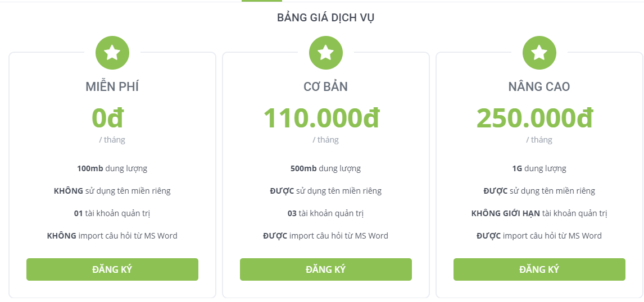Click the MIỄN PHÍ plan heading
Viewport: 644px width, 302px height.
click(x=112, y=86)
